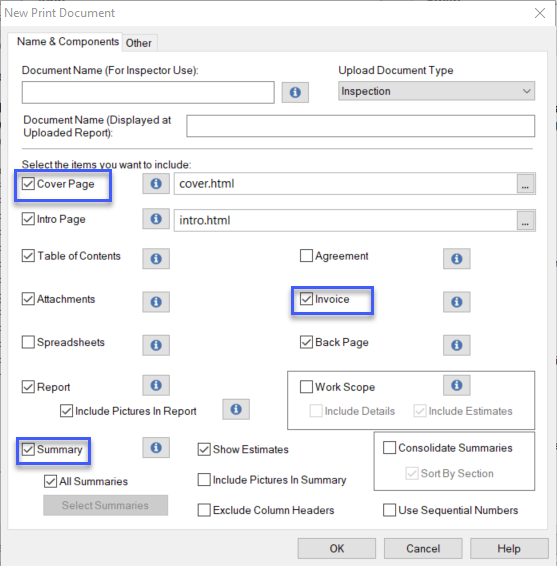Enable the Spreadsheets checkbox
This screenshot has width=557, height=566.
pos(28,342)
